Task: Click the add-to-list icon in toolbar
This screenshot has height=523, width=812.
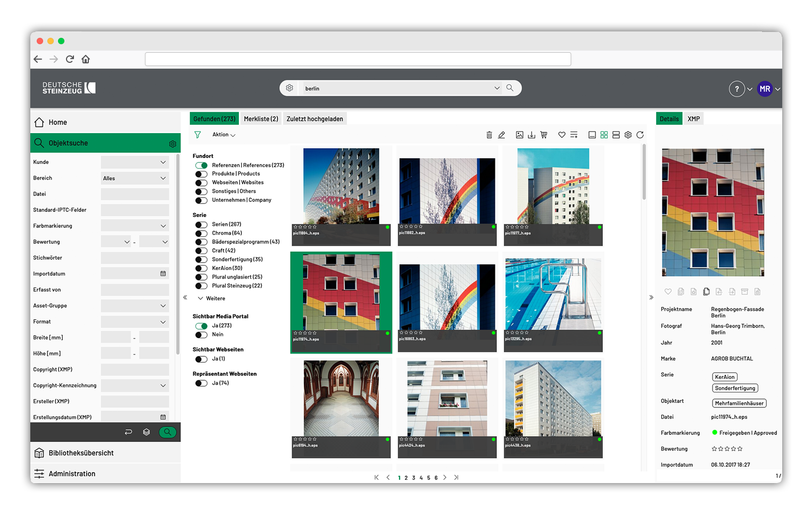Action: tap(574, 135)
